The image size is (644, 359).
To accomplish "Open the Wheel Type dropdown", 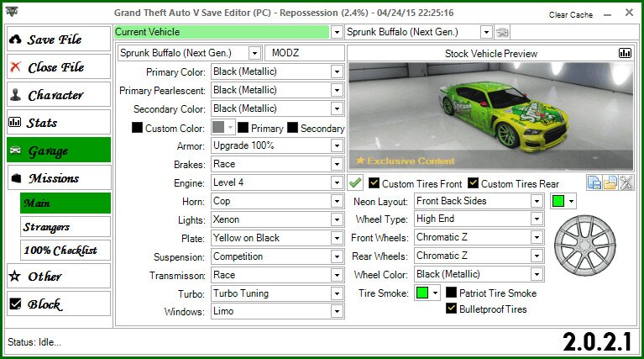I will pos(537,219).
